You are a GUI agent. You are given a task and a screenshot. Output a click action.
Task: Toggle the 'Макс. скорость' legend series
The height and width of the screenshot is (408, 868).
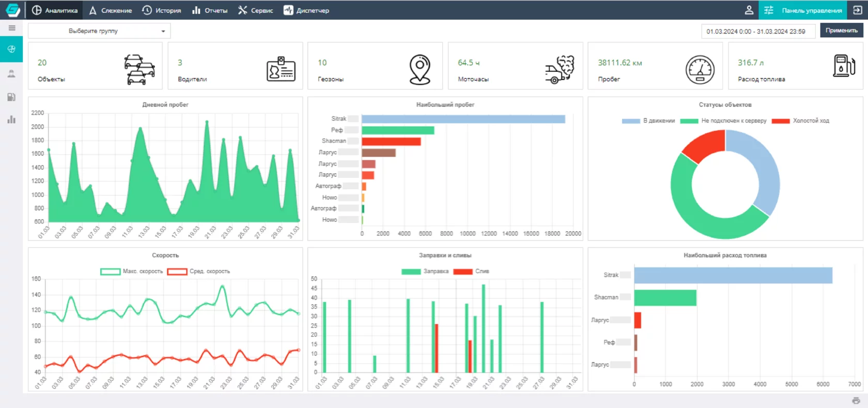tap(132, 271)
